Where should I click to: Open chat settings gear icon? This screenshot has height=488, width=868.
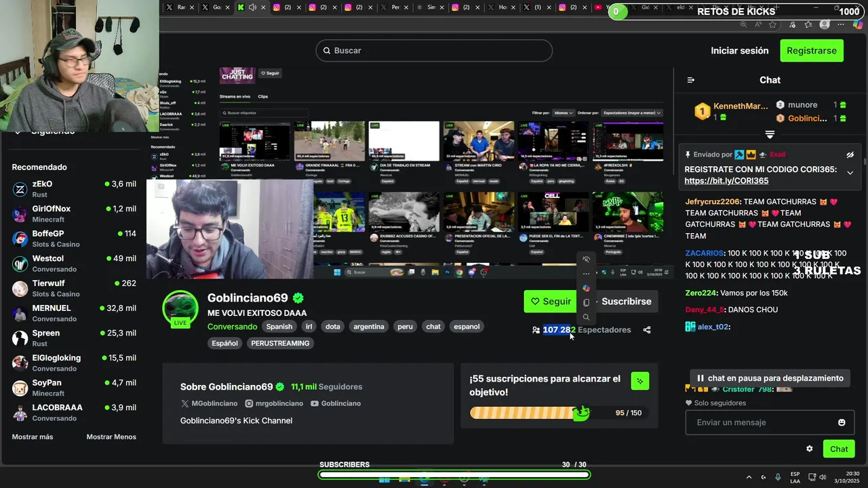pyautogui.click(x=809, y=449)
